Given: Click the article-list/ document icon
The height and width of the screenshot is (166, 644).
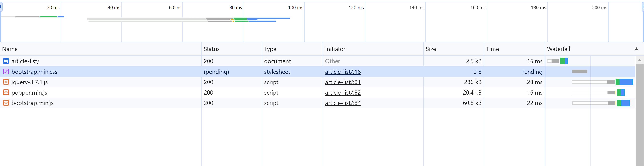Looking at the screenshot, I should [x=6, y=61].
